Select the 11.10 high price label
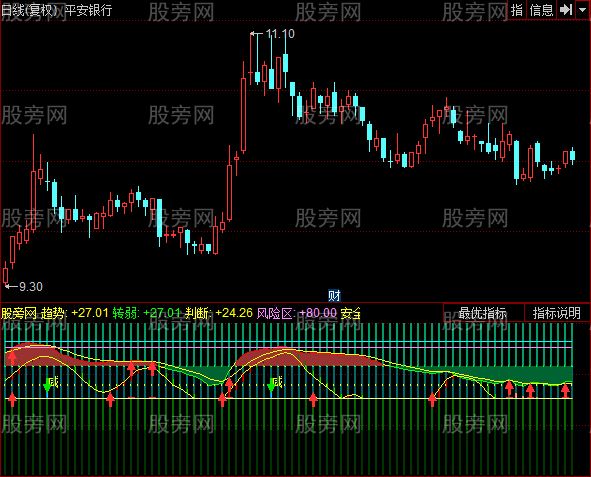The width and height of the screenshot is (591, 477). pyautogui.click(x=280, y=34)
